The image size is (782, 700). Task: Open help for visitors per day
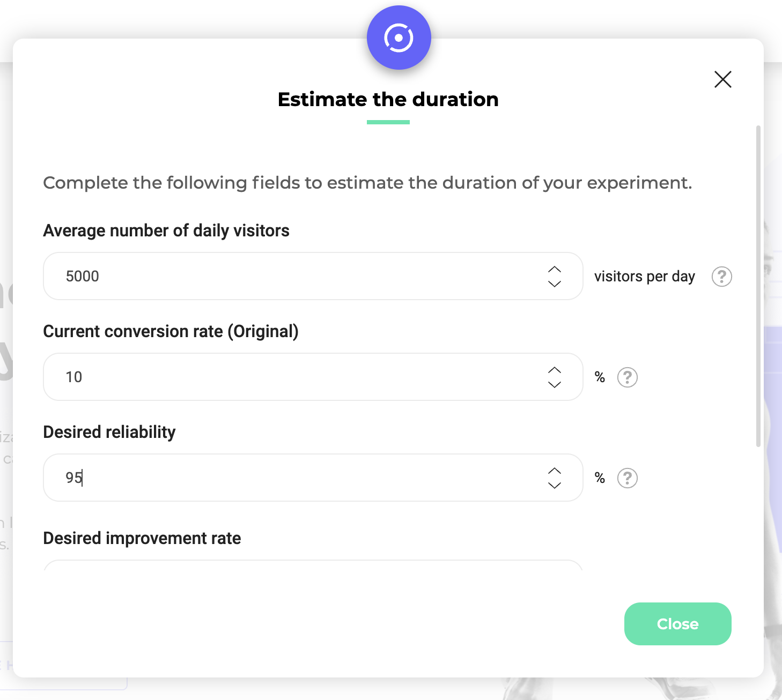pos(721,277)
